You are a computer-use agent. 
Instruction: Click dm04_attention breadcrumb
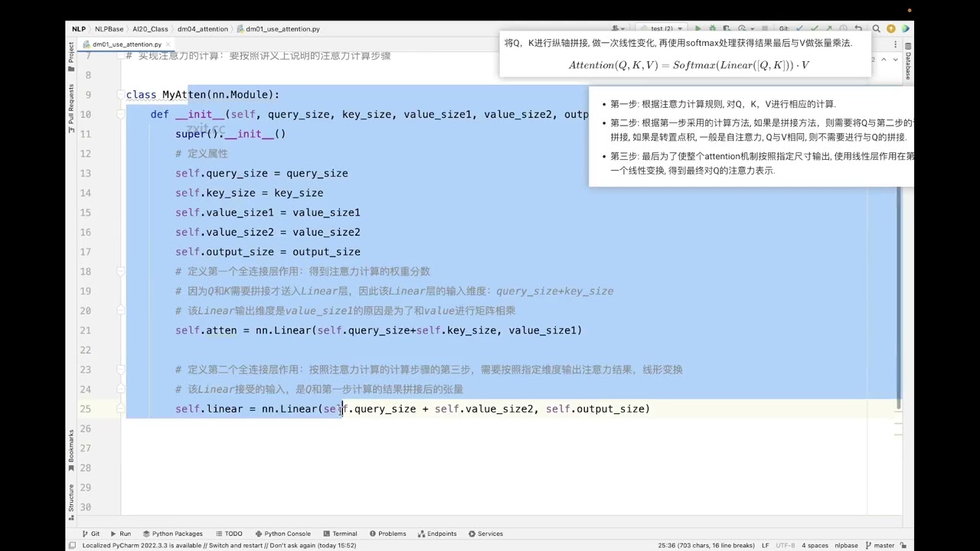(203, 29)
